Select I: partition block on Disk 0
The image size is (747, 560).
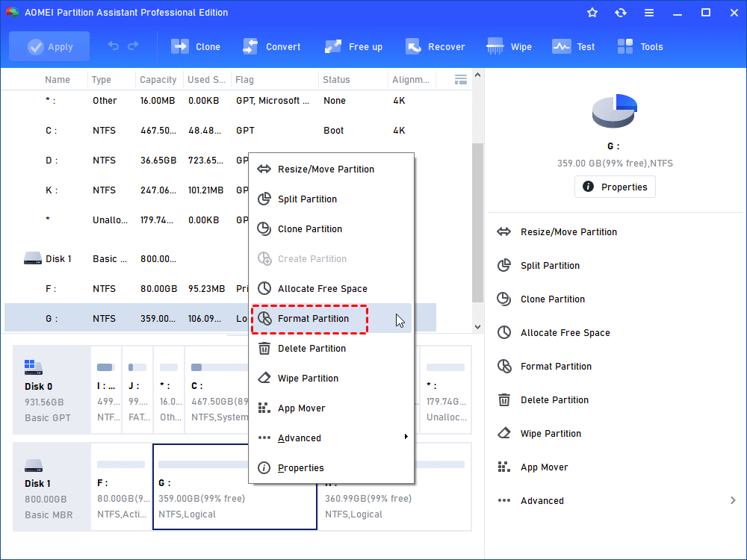(106, 390)
